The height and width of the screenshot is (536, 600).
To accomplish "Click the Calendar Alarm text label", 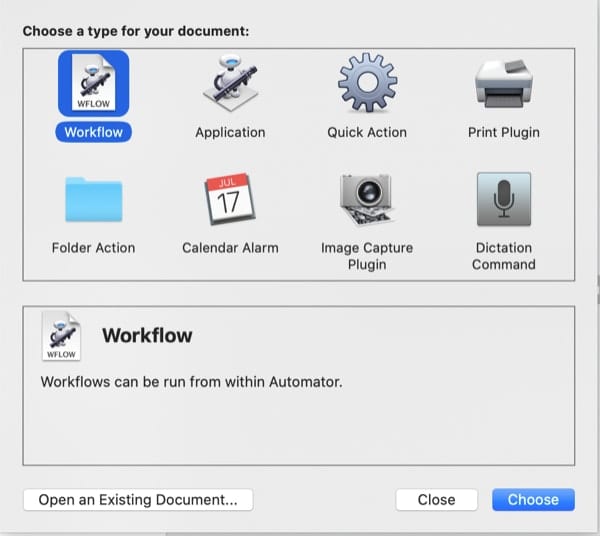I will point(230,247).
